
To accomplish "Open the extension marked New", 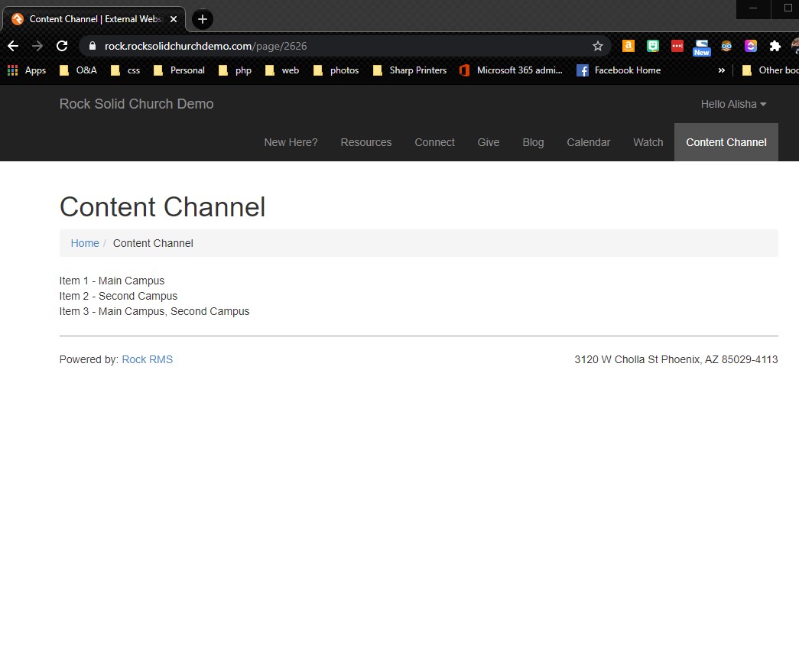I will 702,47.
